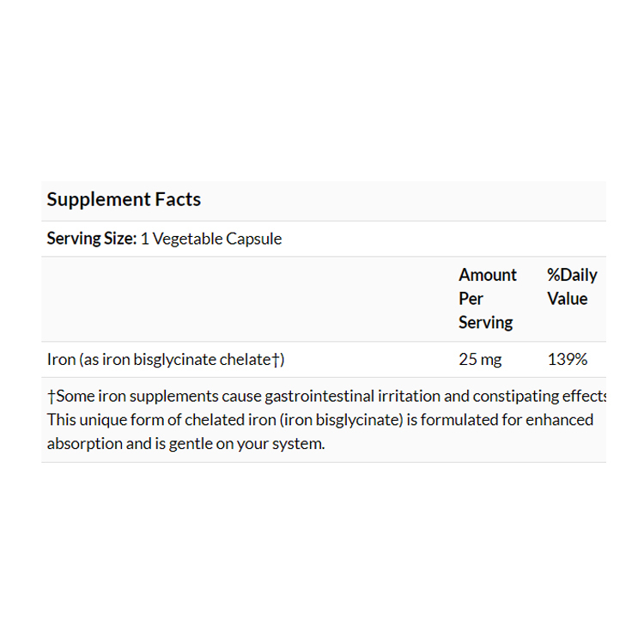Click the word Capsule in serving size
This screenshot has width=644, height=644.
pos(253,239)
